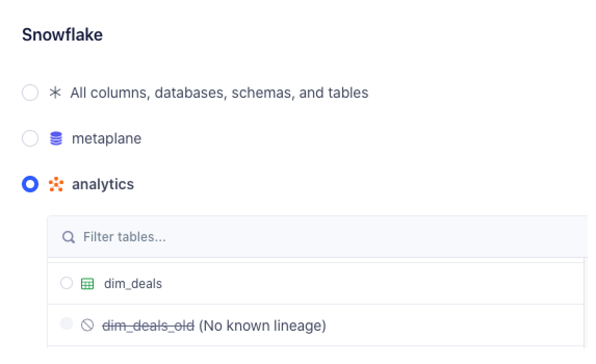Click the asterisk icon for all columns

pos(55,93)
